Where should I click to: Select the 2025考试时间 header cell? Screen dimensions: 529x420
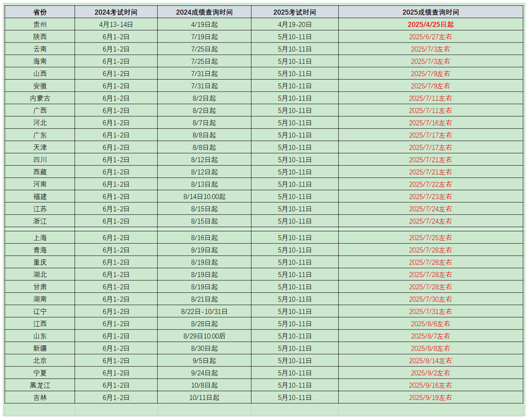(x=294, y=12)
